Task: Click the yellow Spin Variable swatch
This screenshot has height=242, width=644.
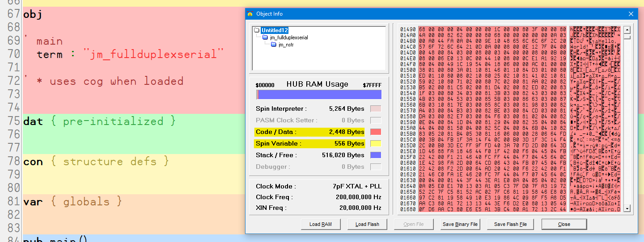Action: [376, 143]
